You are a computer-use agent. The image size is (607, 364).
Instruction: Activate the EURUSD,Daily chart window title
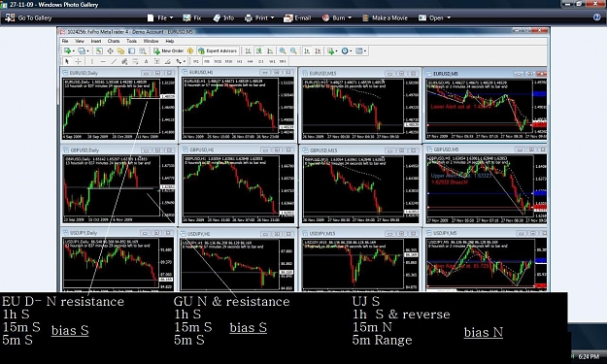(x=84, y=73)
